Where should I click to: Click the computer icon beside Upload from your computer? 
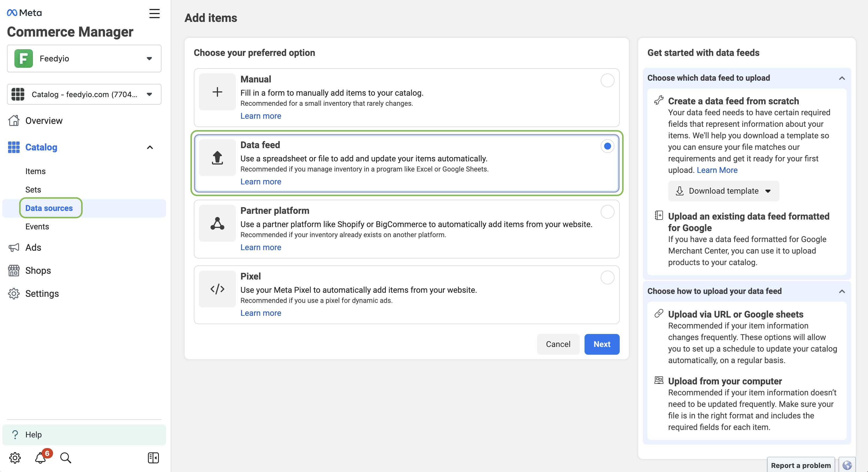coord(659,380)
